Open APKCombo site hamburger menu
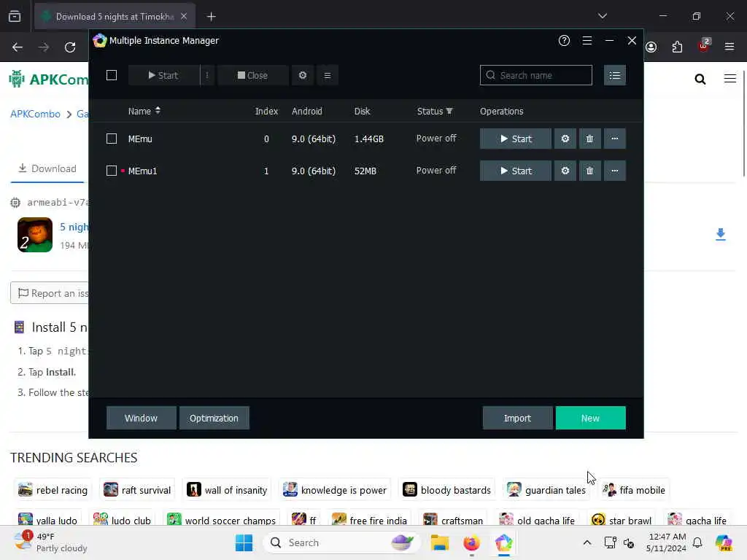Viewport: 747px width, 560px height. click(729, 78)
